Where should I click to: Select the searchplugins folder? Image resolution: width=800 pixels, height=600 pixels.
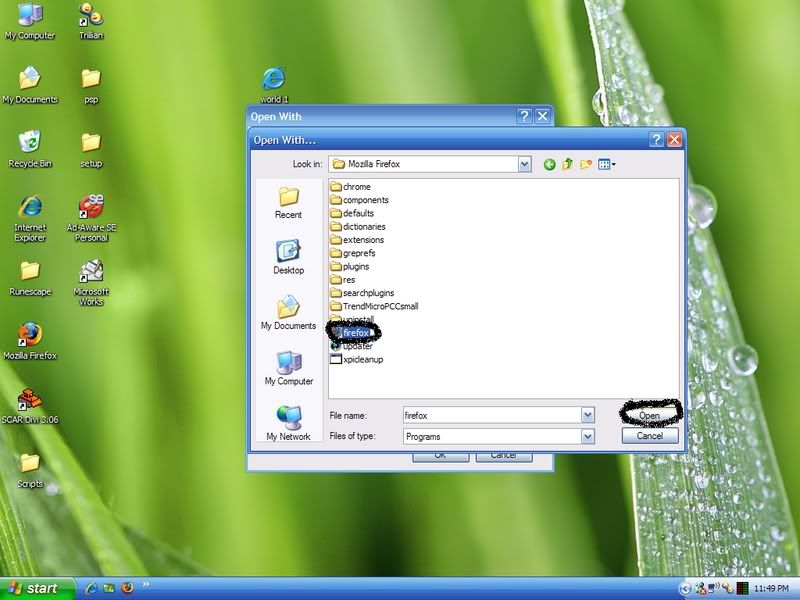(x=367, y=293)
